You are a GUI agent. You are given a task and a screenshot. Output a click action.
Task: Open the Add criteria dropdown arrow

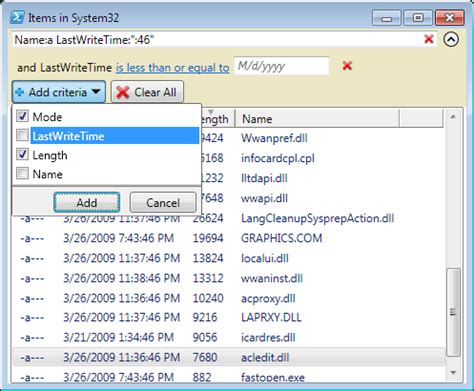click(x=96, y=92)
